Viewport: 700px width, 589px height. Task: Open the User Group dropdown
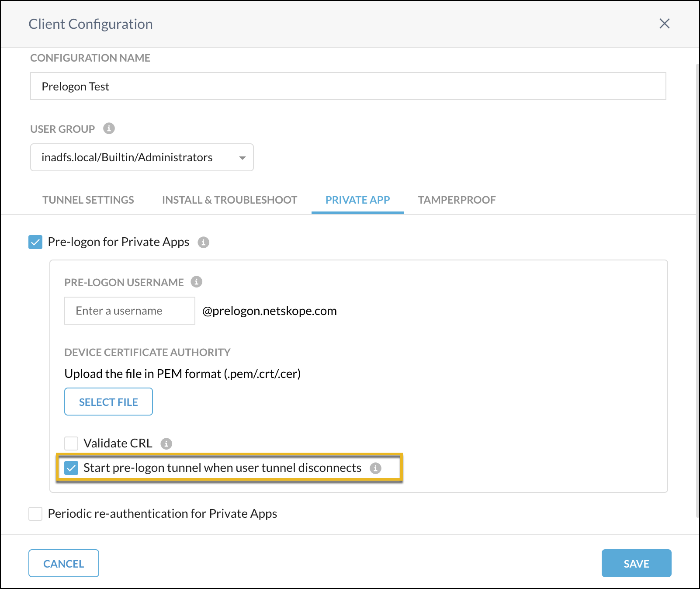142,157
